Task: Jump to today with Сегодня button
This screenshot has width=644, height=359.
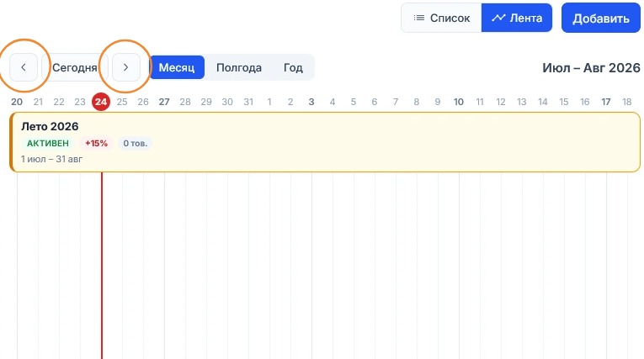Action: [x=75, y=67]
